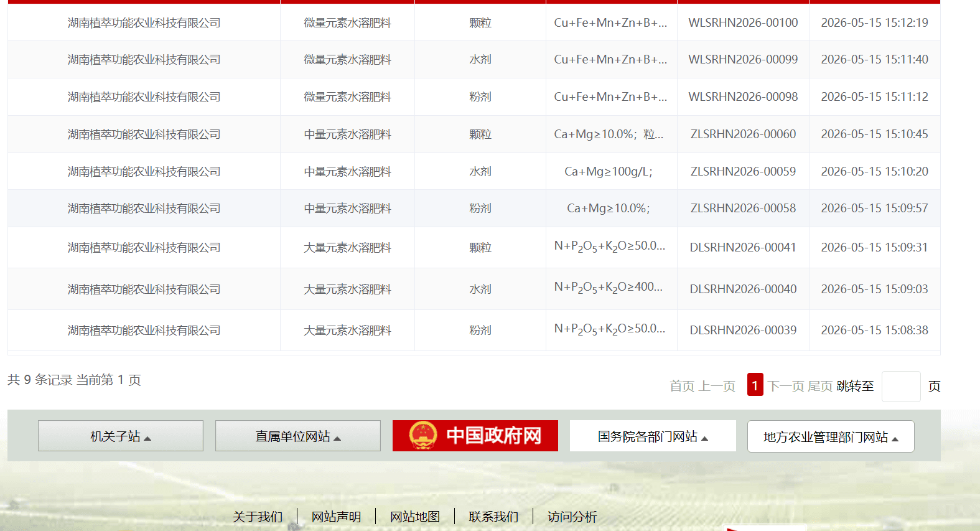The height and width of the screenshot is (531, 980).
Task: Click the 下一页 next page link
Action: [x=786, y=386]
